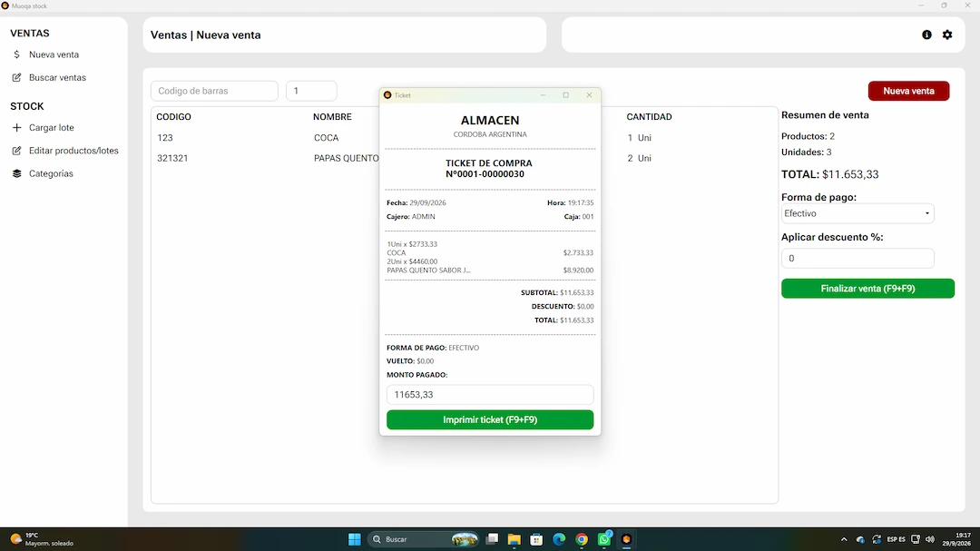Open Editar productos/lotes in the sidebar
The height and width of the screenshot is (551, 980).
click(x=73, y=151)
